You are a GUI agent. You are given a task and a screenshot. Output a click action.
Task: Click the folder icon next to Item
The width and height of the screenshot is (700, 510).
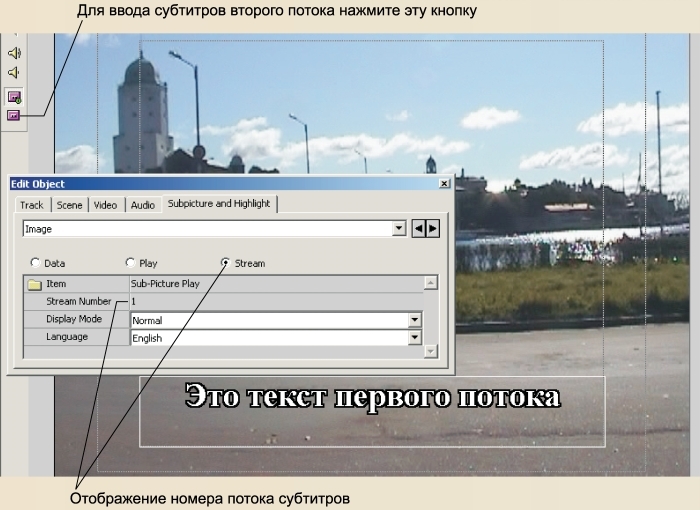click(x=34, y=284)
